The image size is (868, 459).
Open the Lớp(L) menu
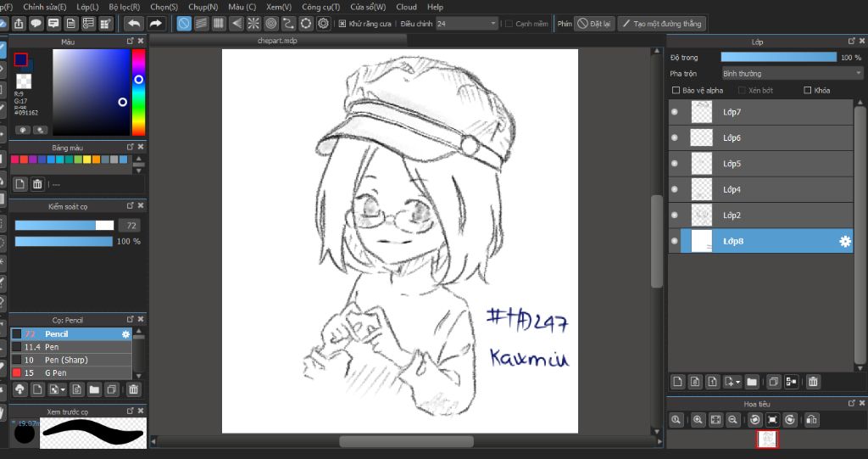pos(87,7)
